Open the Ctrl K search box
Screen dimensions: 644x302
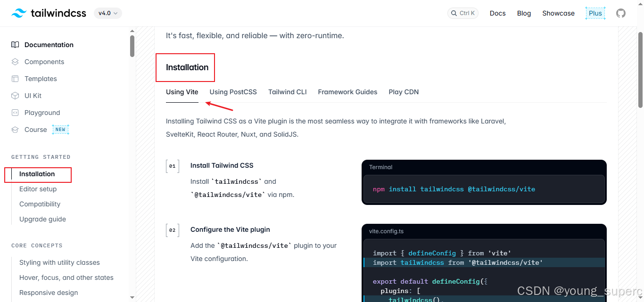pos(463,13)
